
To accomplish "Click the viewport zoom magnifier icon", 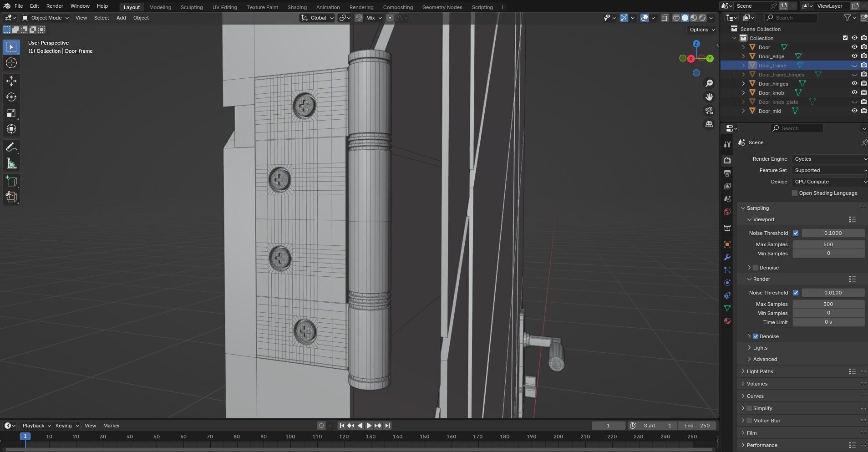I will tap(709, 83).
